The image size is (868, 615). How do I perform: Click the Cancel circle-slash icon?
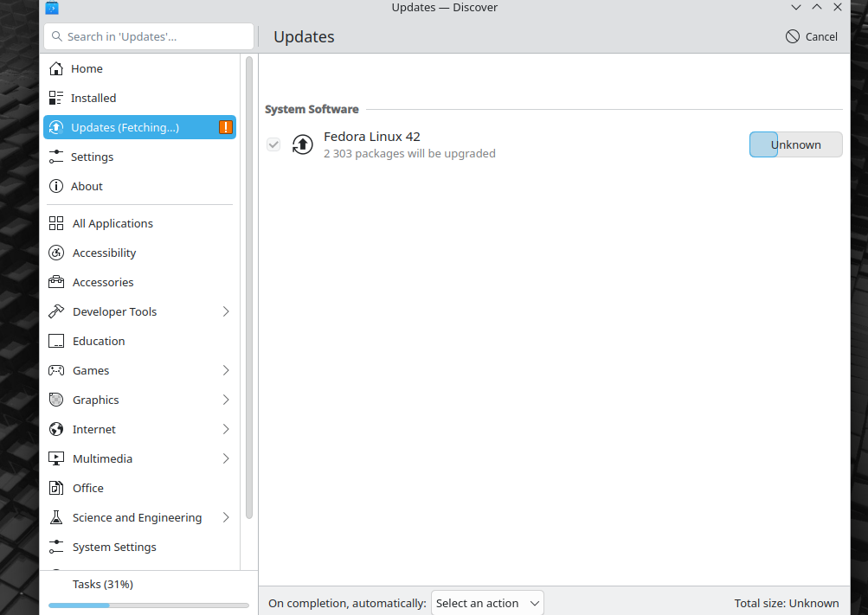tap(792, 36)
